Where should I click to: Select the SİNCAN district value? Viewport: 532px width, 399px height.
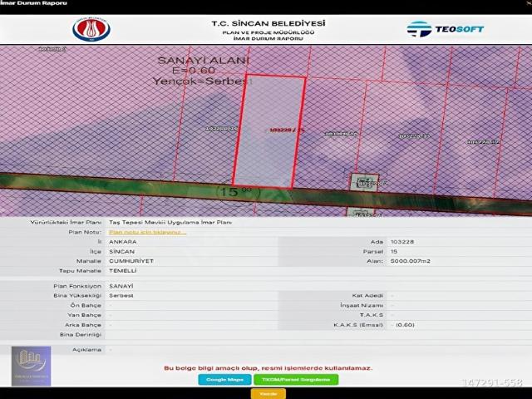122,252
